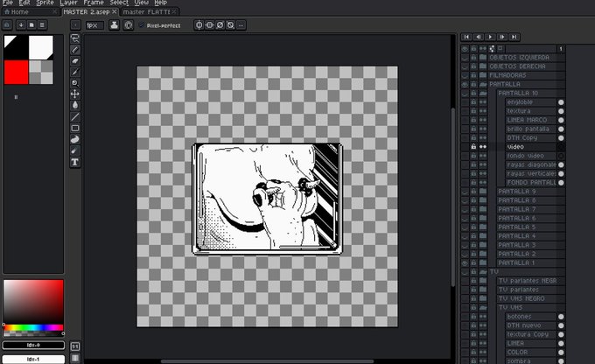Screen dimensions: 595x364
Task: Select the Line tool
Action: [75, 117]
